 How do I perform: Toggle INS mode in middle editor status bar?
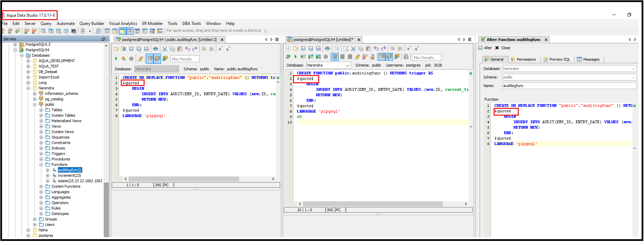(x=330, y=210)
